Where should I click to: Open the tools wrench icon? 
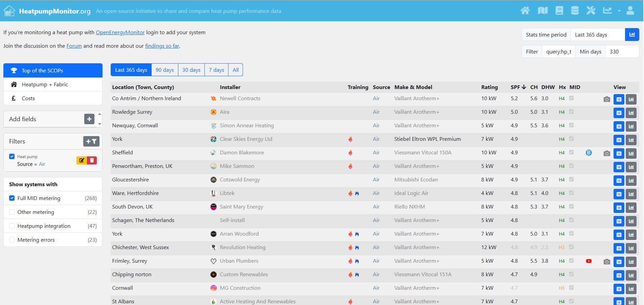[591, 10]
